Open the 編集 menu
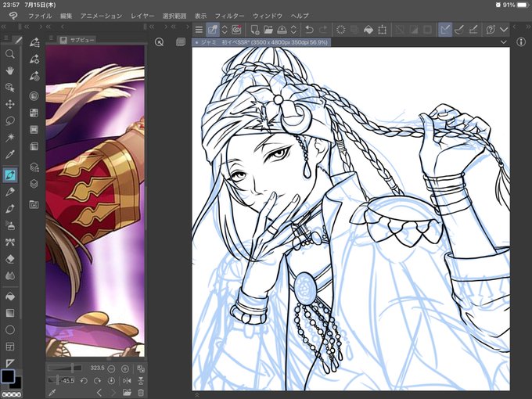 pyautogui.click(x=66, y=16)
